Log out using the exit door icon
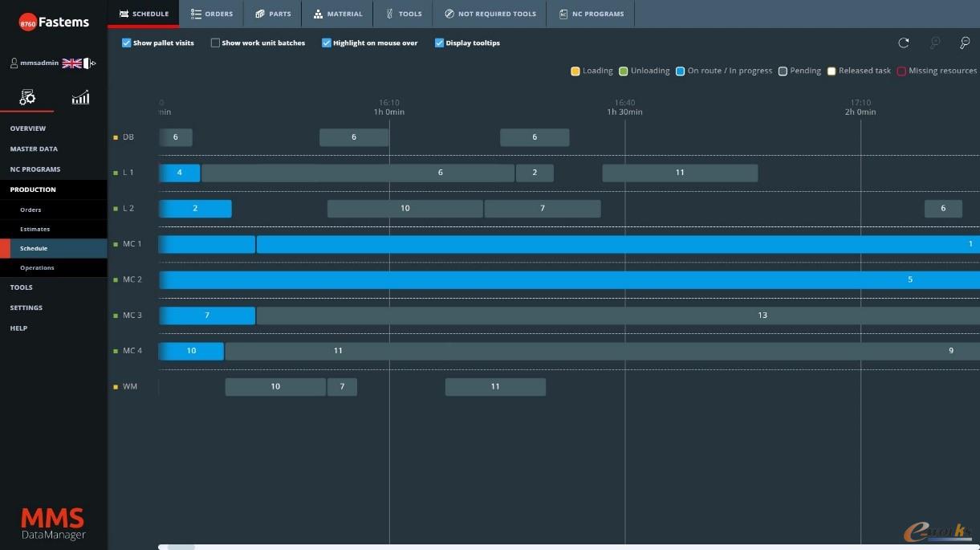 pos(90,63)
